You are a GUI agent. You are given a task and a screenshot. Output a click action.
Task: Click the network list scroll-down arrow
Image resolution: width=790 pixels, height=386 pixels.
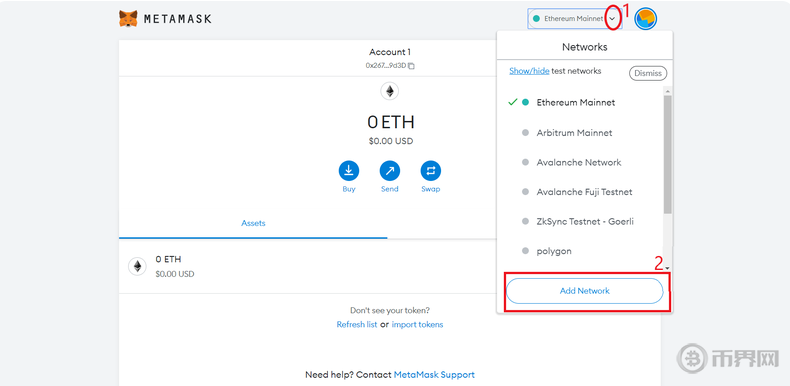click(x=667, y=268)
